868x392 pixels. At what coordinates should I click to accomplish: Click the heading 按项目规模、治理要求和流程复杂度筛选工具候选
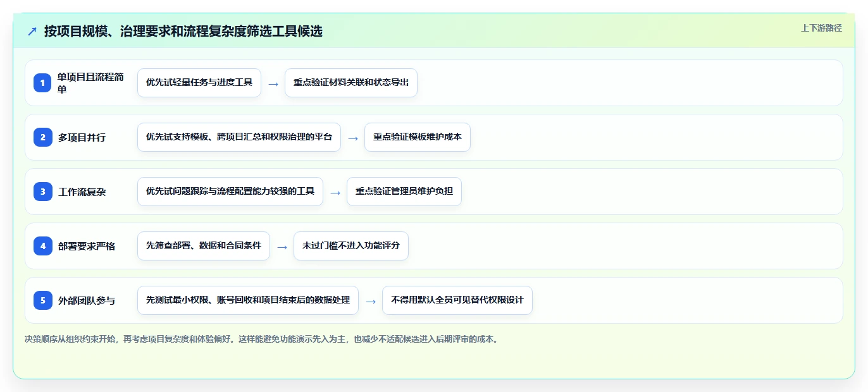pyautogui.click(x=183, y=31)
